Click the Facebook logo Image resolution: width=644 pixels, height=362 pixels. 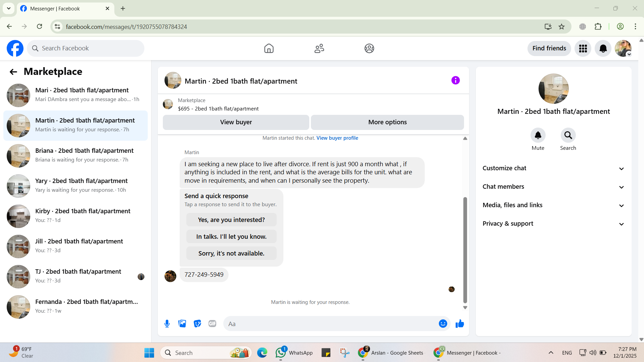click(15, 48)
